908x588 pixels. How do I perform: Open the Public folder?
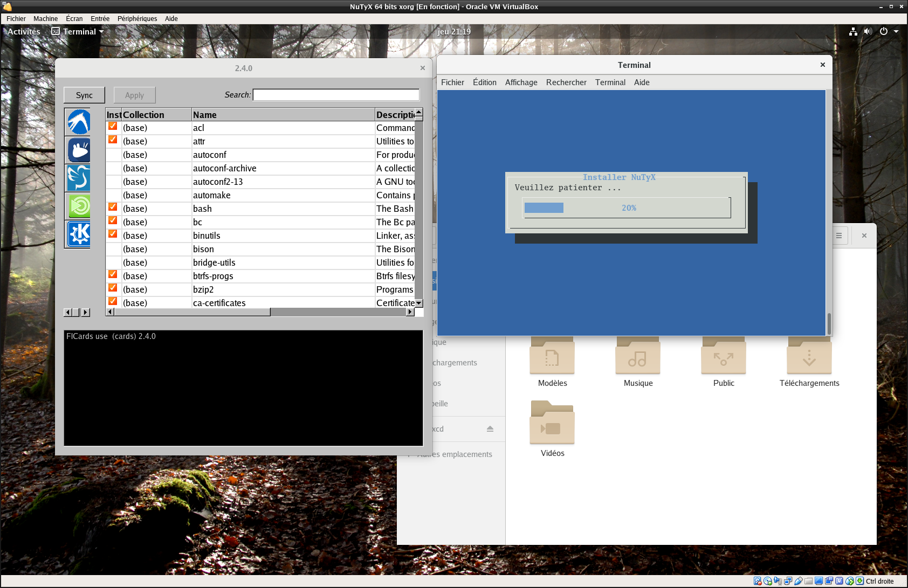[x=724, y=362]
